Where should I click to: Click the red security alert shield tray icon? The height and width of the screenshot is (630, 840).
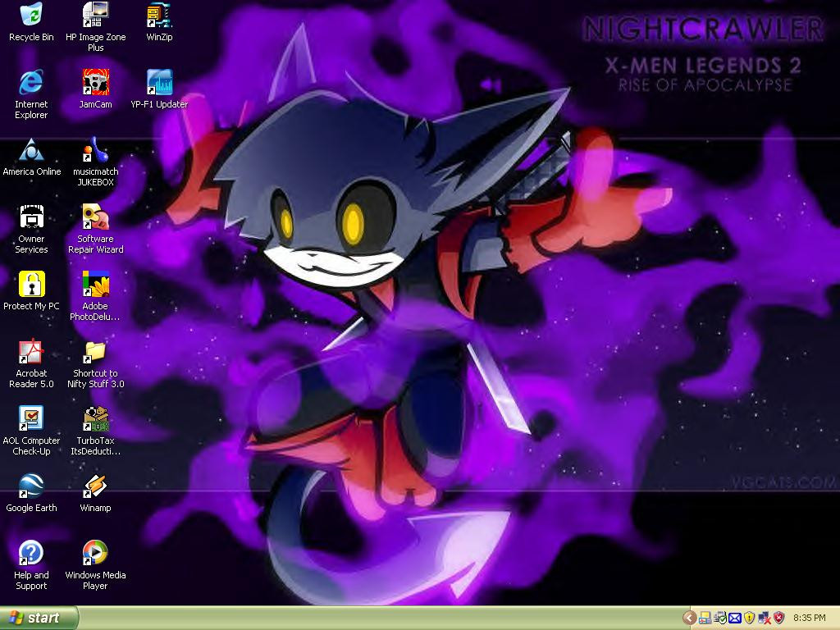pos(779,619)
